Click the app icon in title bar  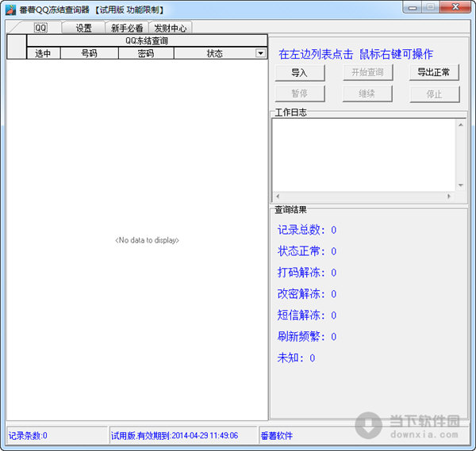10,10
